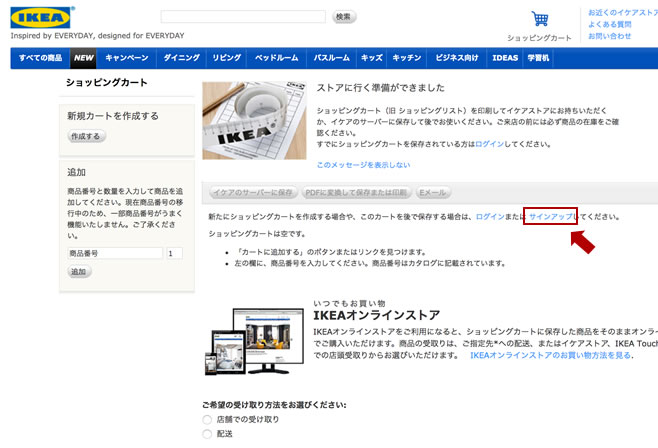Screen dimensions: 658x448
Task: Click the IKEA measuring tape image
Action: click(254, 120)
